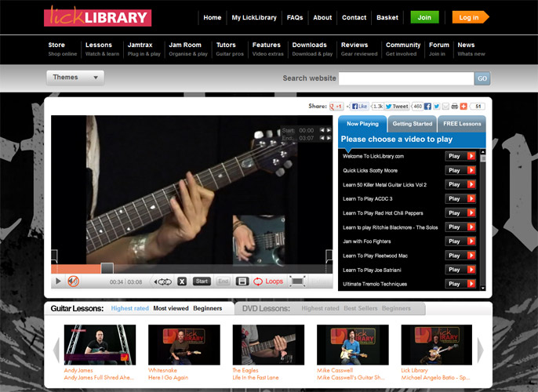
Task: Play Learn To Play Red Hot Chili Peppers
Action: pyautogui.click(x=460, y=213)
